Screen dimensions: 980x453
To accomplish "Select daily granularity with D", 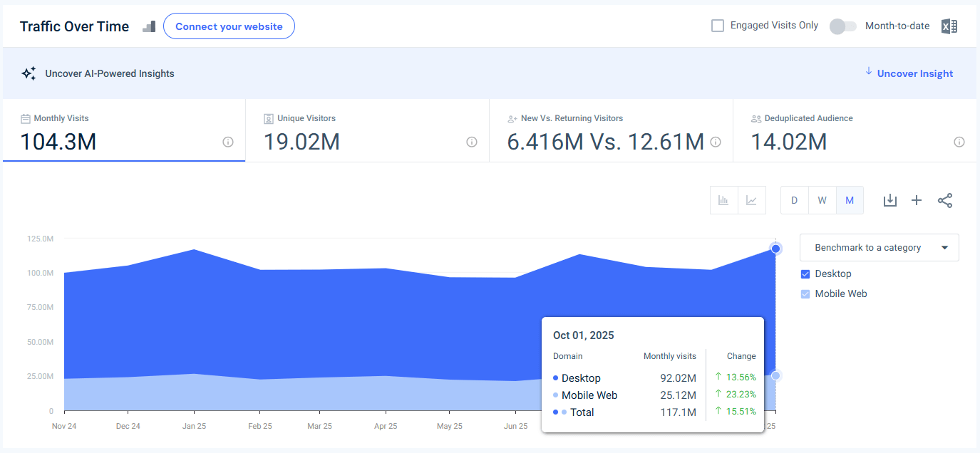I will (794, 200).
